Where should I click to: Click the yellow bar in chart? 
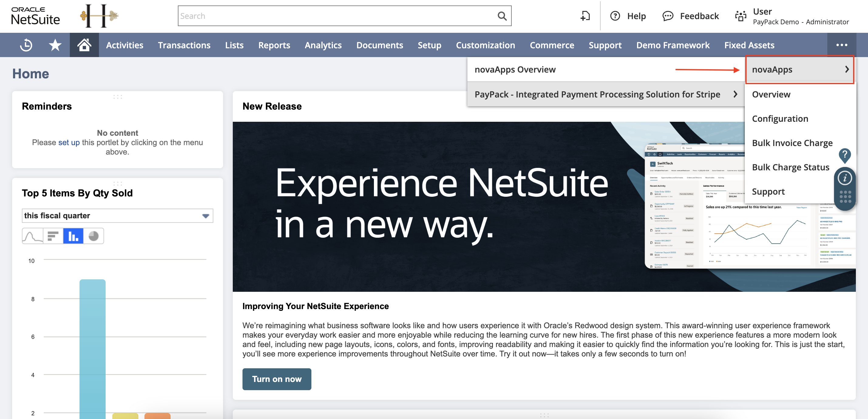click(125, 416)
